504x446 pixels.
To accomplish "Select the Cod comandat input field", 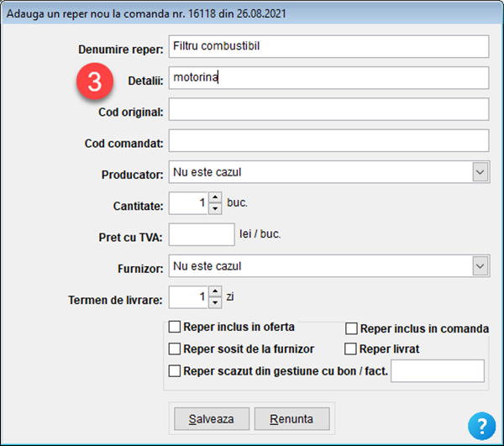I will tap(328, 140).
